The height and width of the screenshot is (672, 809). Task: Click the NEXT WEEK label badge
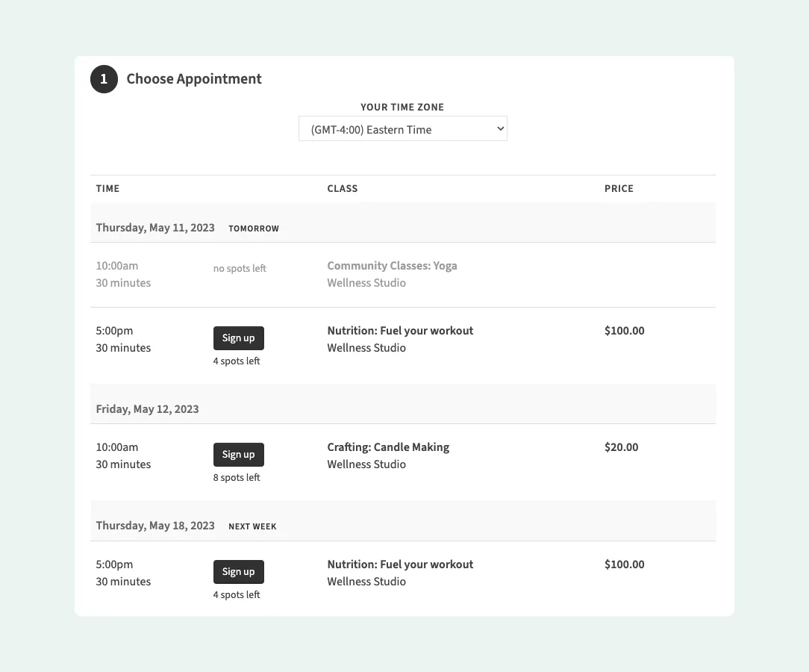(x=252, y=526)
